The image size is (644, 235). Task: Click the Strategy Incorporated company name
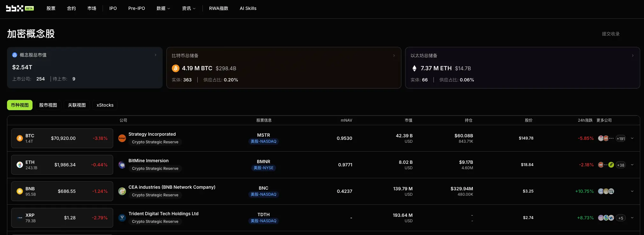click(x=152, y=134)
